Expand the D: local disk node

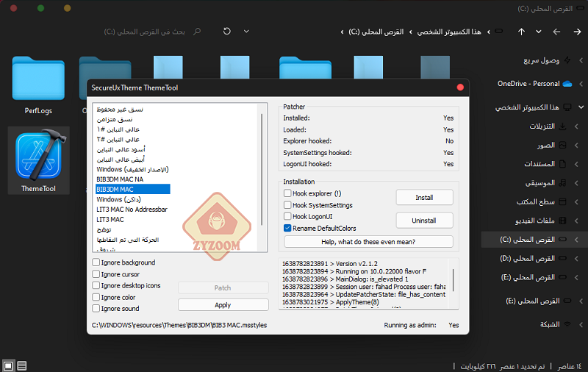pyautogui.click(x=576, y=258)
